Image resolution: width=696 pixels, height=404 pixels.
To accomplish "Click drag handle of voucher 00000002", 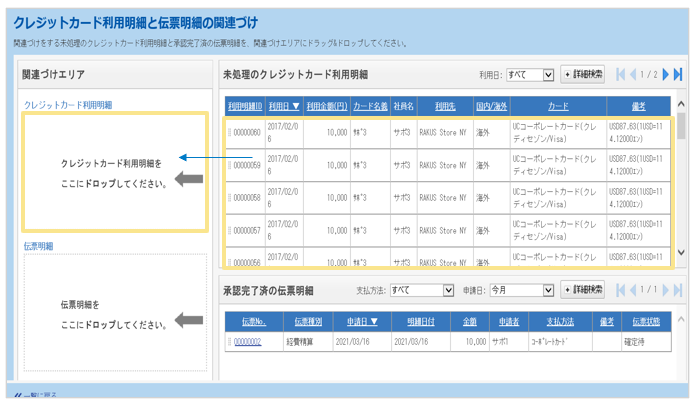I will [229, 342].
